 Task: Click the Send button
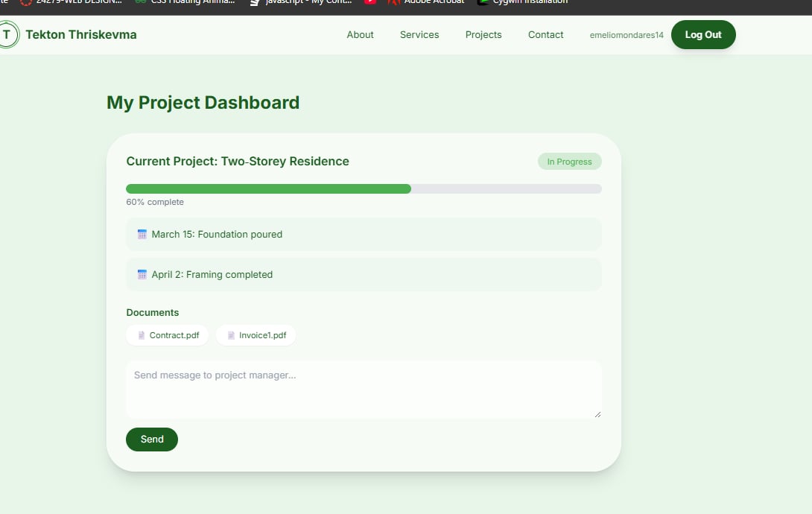(152, 440)
